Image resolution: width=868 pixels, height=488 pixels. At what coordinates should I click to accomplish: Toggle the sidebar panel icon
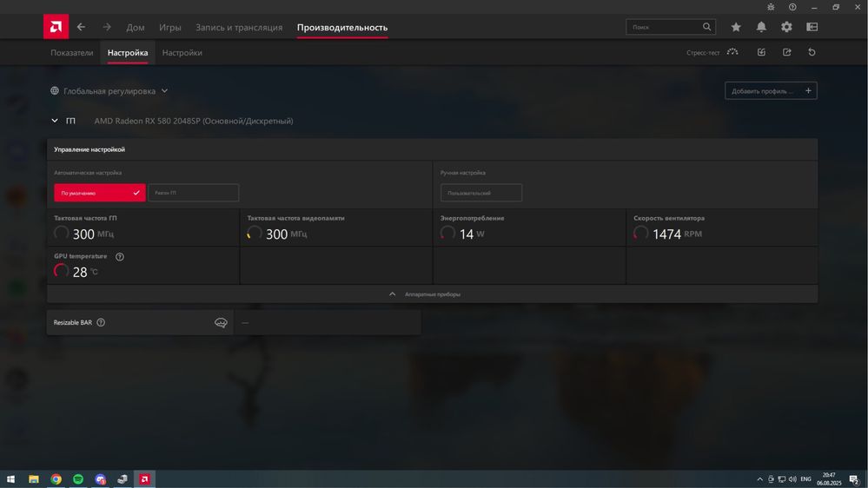(812, 27)
